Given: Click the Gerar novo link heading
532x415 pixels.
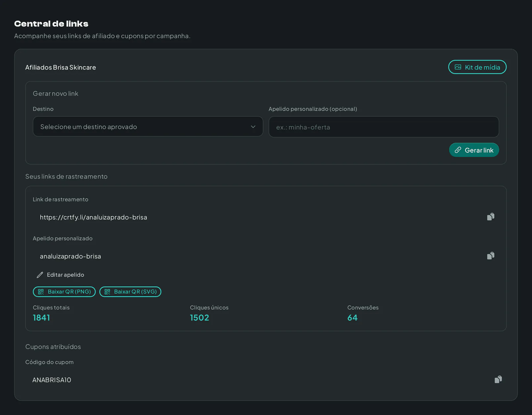Looking at the screenshot, I should click(56, 93).
